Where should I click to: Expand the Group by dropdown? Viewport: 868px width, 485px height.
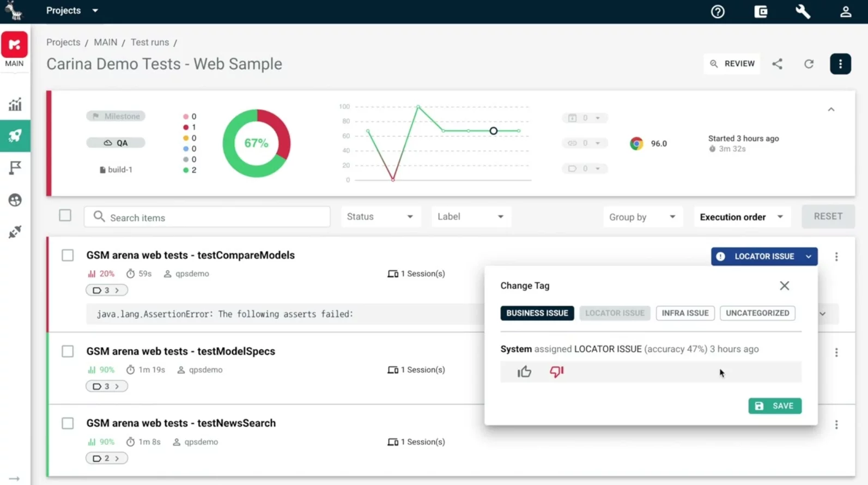642,217
